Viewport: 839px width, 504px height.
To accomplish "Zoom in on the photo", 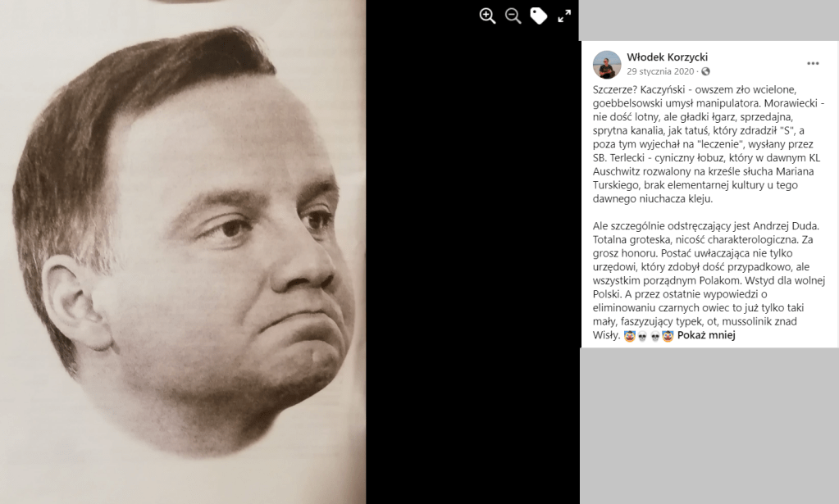I will pos(487,16).
